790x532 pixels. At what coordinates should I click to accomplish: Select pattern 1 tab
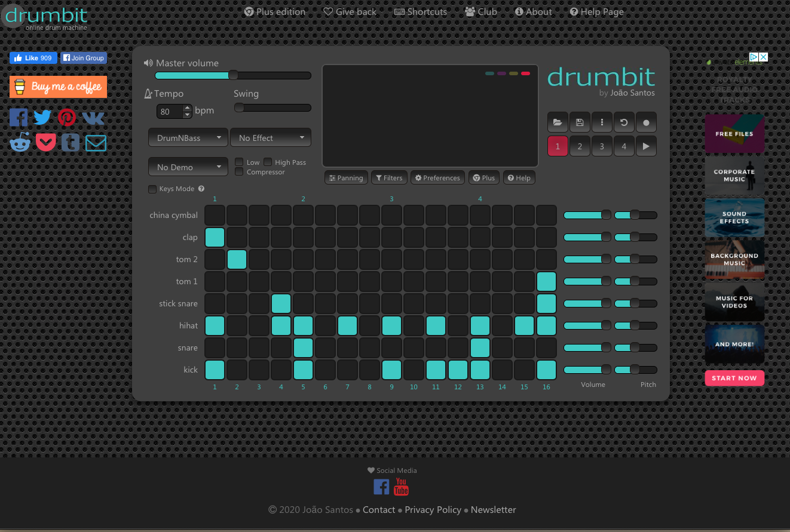click(x=558, y=146)
